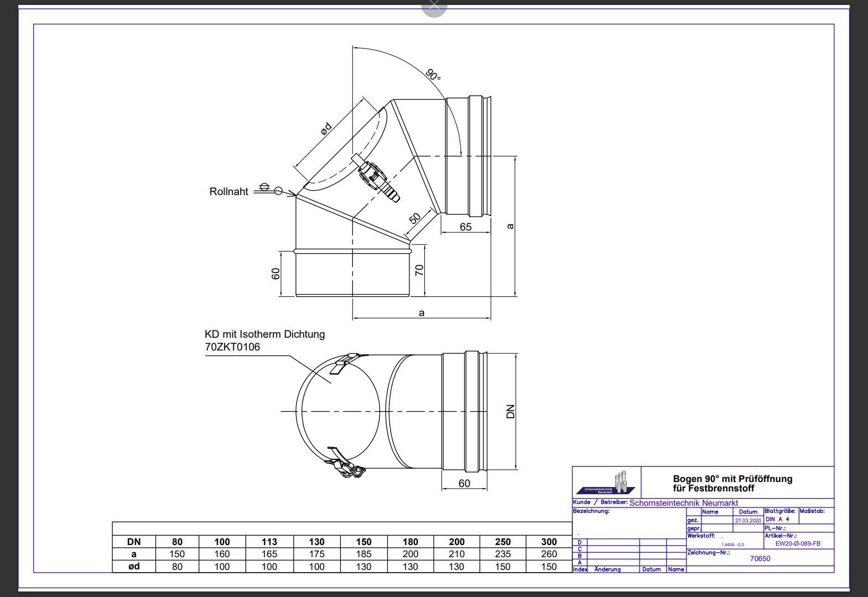Click the title Bogen 90° mit Prüföffnung
The width and height of the screenshot is (868, 597).
[x=732, y=479]
